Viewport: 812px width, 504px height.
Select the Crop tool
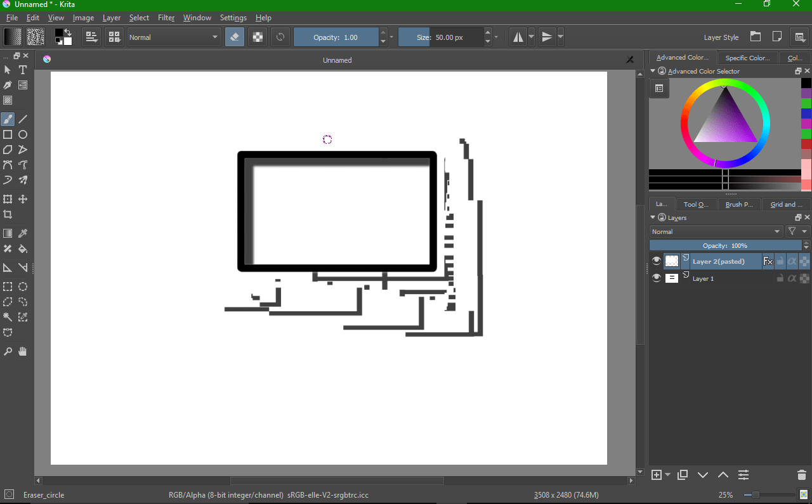pyautogui.click(x=7, y=214)
